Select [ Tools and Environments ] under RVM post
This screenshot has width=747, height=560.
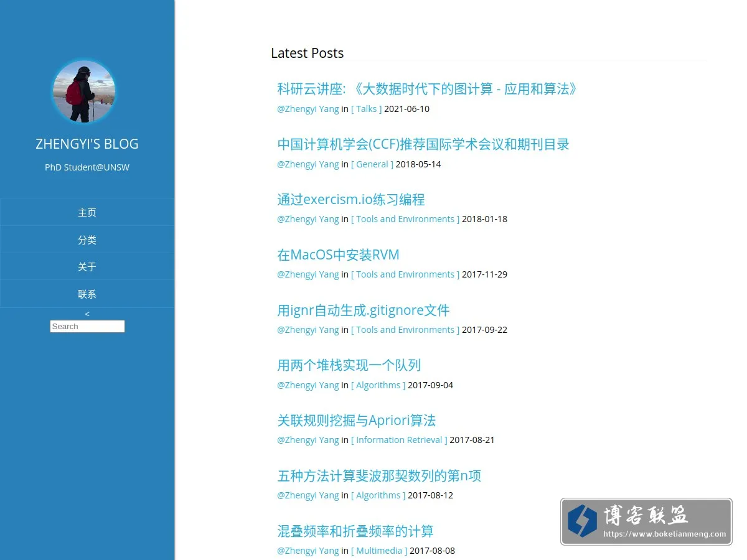pos(405,274)
